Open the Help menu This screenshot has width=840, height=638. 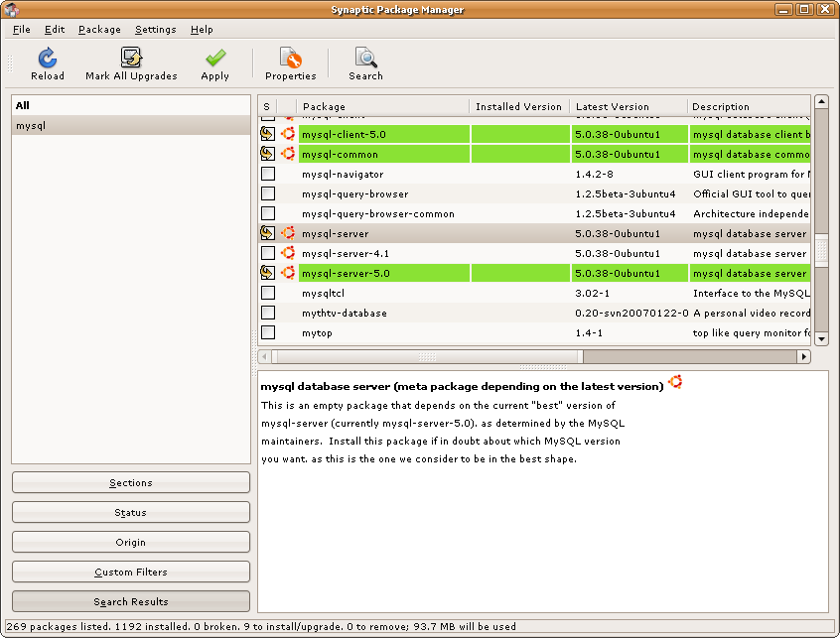[202, 30]
